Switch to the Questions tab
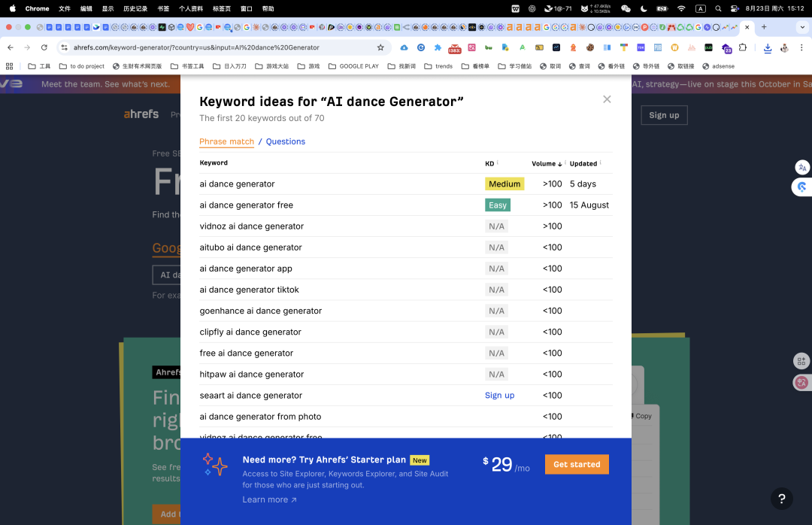This screenshot has height=525, width=812. click(286, 141)
